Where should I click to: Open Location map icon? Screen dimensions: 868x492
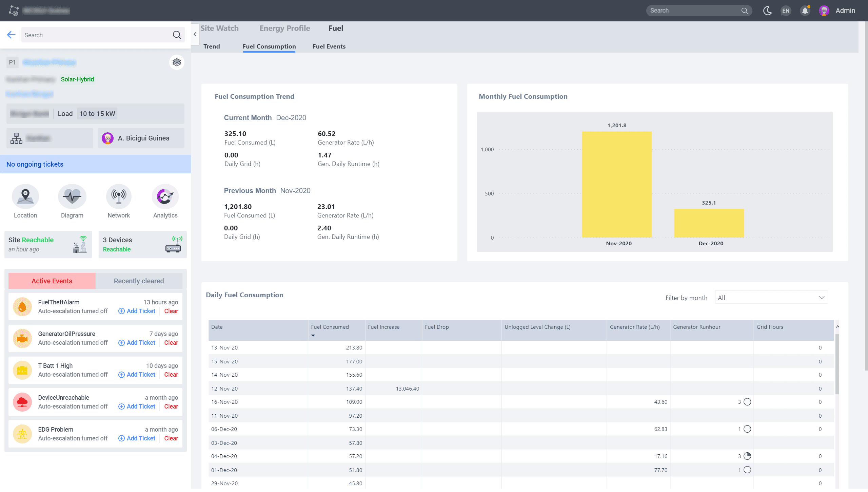(x=25, y=196)
